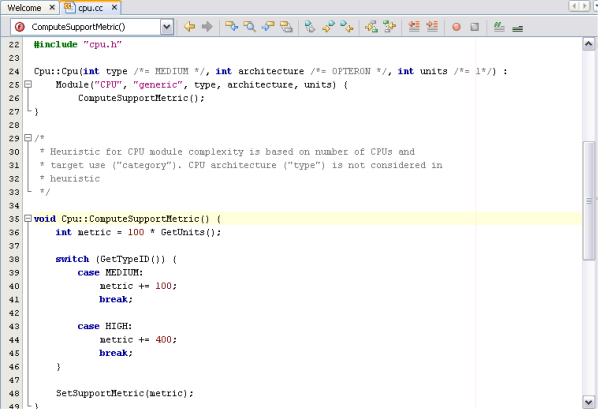The image size is (600, 412).
Task: Click hierarchy icon with right-pointing yellow arrow
Action: [371, 27]
